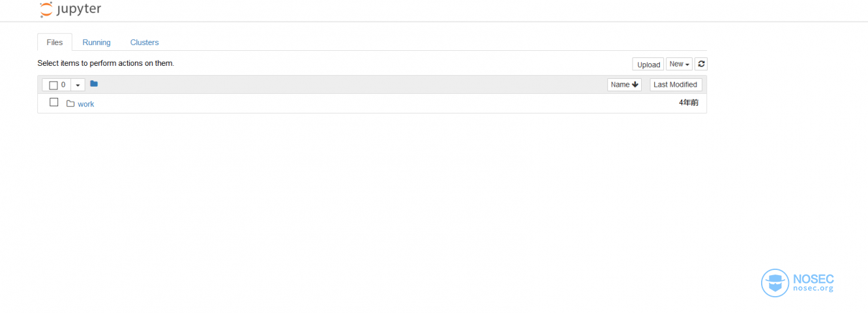Screen dimensions: 868x313
Task: Go to root via blue folder breadcrumb icon
Action: coord(94,83)
